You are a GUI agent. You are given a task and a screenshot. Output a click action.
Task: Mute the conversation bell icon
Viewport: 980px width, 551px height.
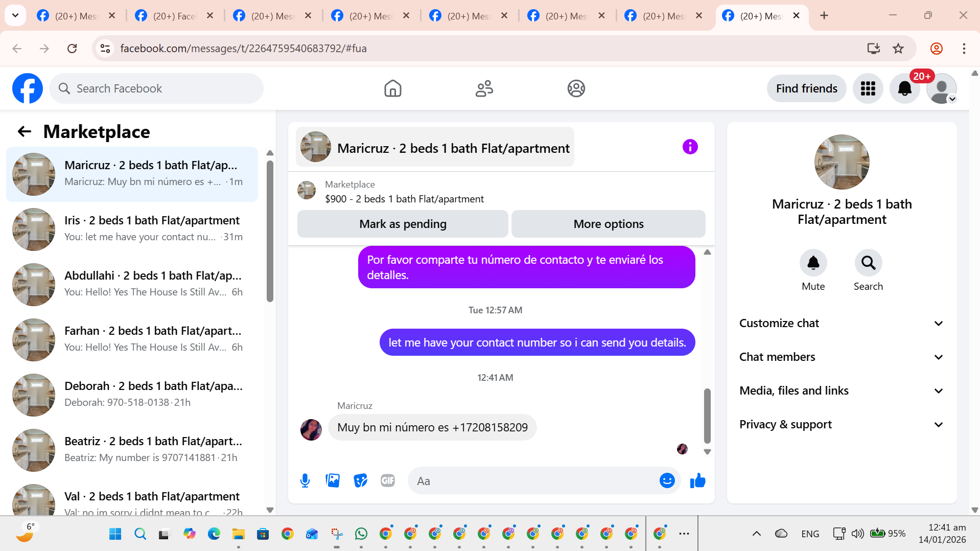pyautogui.click(x=813, y=263)
